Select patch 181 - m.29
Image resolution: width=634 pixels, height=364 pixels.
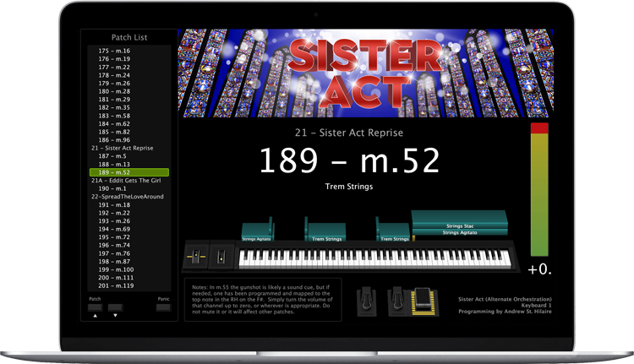pos(114,100)
